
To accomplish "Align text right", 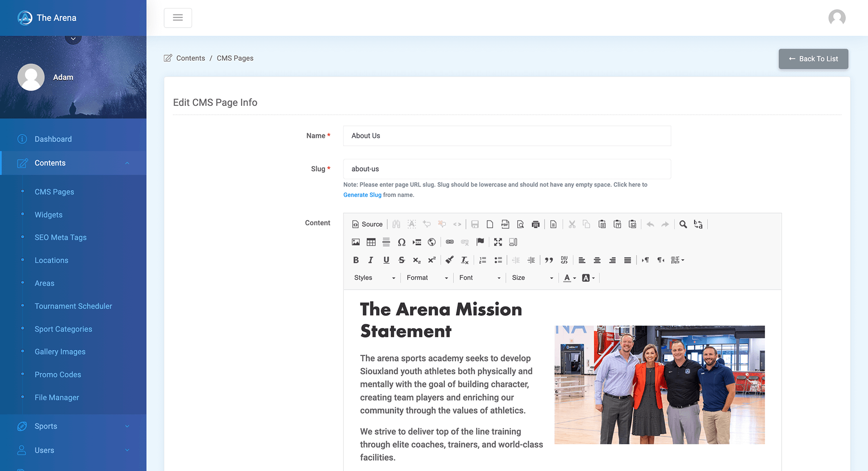I will pyautogui.click(x=613, y=260).
